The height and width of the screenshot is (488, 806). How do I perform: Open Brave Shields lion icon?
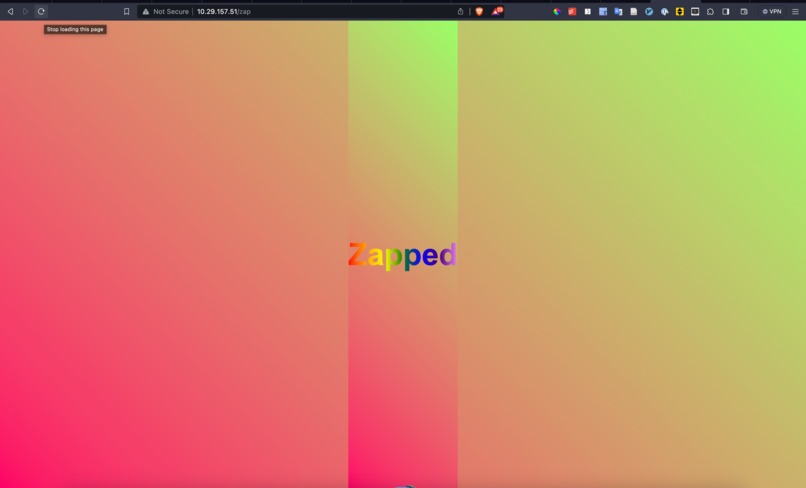click(479, 11)
